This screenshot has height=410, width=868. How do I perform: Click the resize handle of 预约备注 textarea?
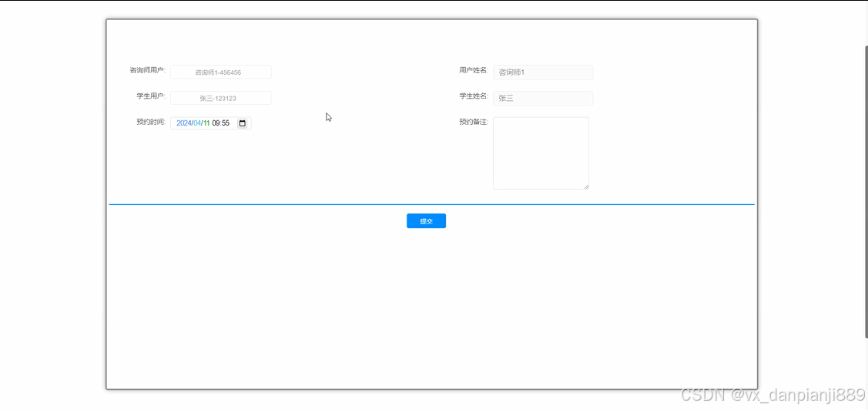tap(585, 187)
